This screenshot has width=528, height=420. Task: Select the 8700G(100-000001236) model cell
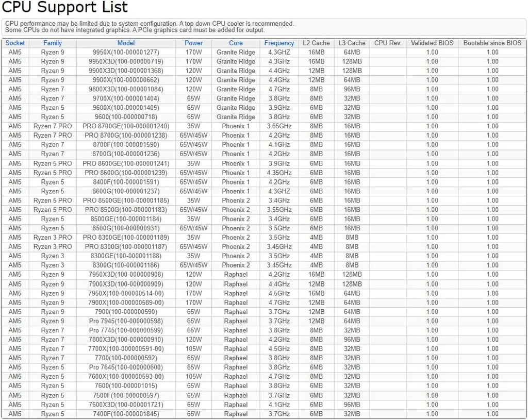126,154
